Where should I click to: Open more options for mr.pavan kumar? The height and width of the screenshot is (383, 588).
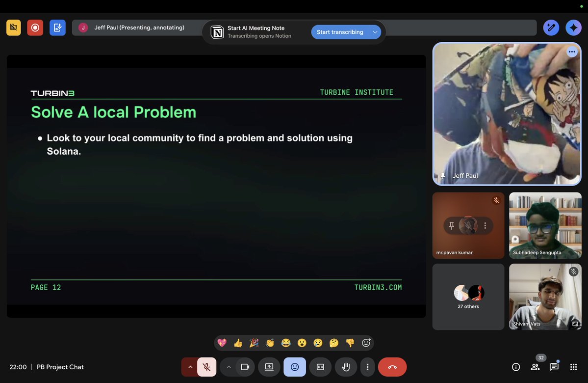point(485,226)
